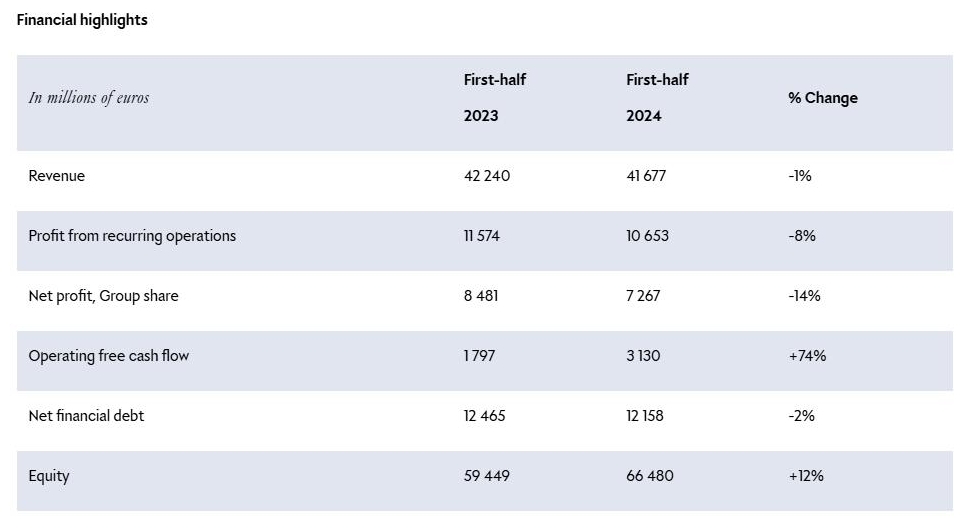Image resolution: width=963 pixels, height=530 pixels.
Task: Select the 42 240 revenue value
Action: 486,176
